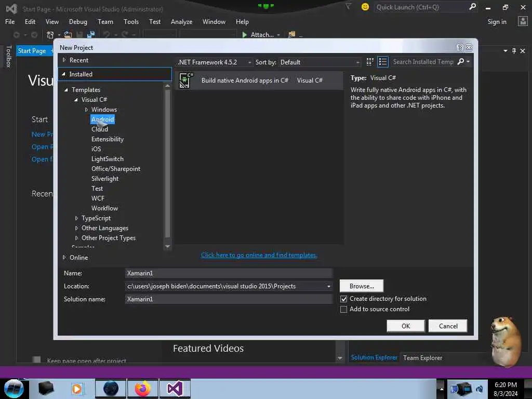Switch templates to list view
The image size is (532, 399).
(x=383, y=62)
